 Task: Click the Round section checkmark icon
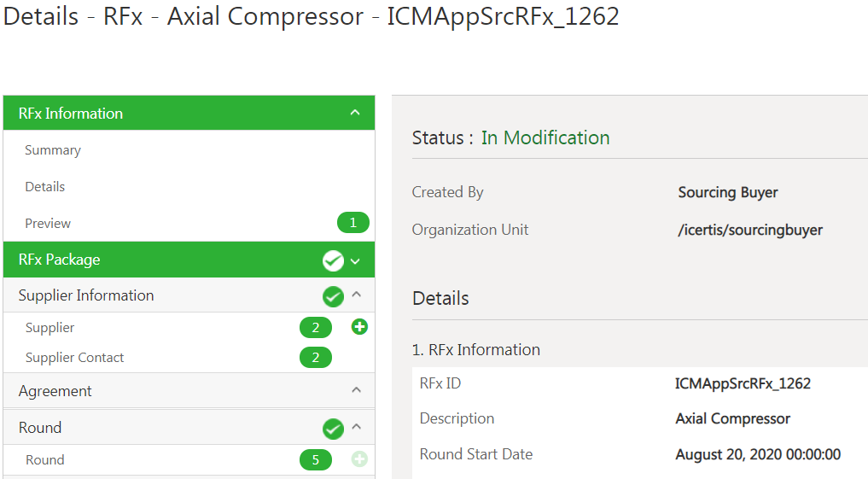333,429
